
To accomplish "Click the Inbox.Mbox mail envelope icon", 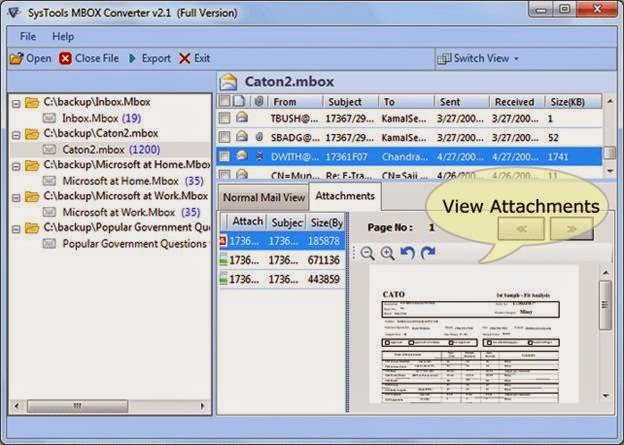I will pos(49,118).
